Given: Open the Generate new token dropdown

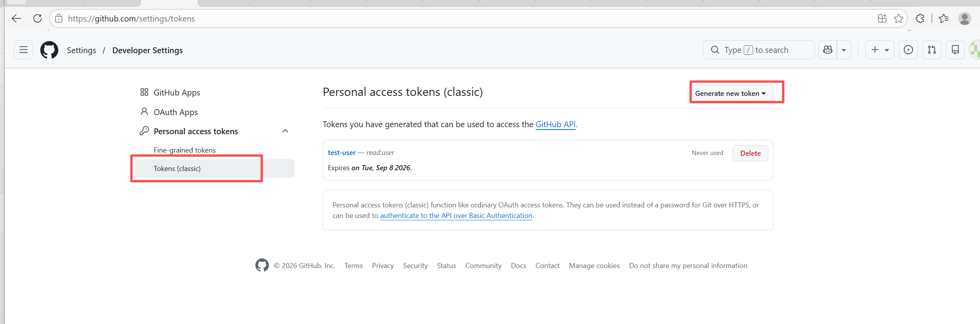Looking at the screenshot, I should point(730,93).
